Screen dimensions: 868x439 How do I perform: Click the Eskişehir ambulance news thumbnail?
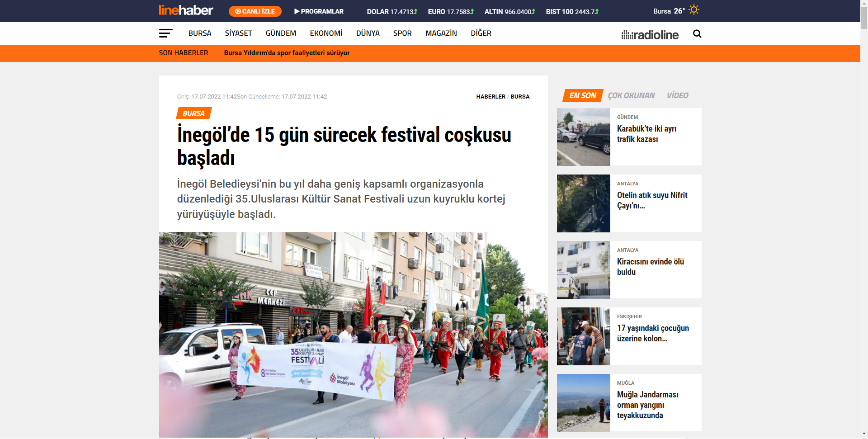[584, 336]
